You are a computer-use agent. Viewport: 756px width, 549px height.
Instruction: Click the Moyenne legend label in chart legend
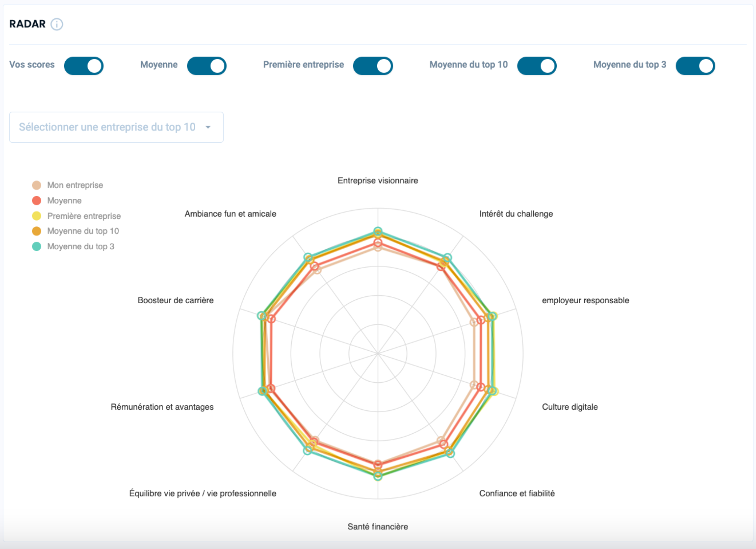tap(65, 201)
